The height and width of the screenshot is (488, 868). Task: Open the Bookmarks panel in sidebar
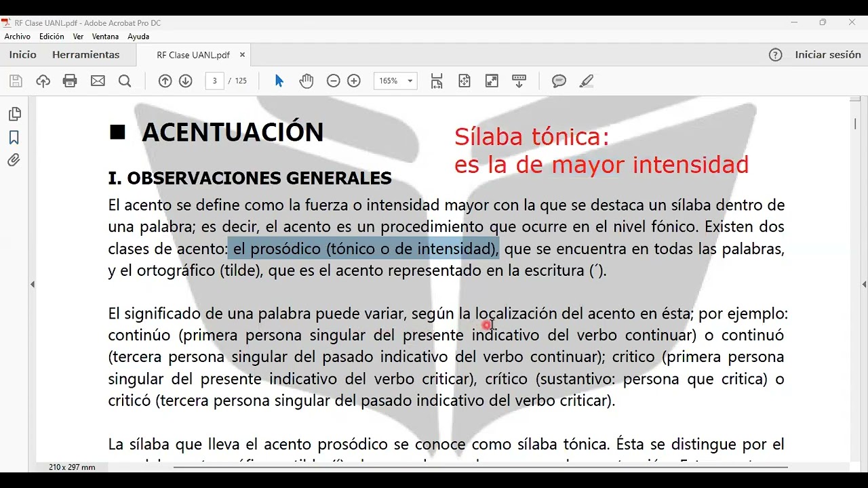[14, 138]
